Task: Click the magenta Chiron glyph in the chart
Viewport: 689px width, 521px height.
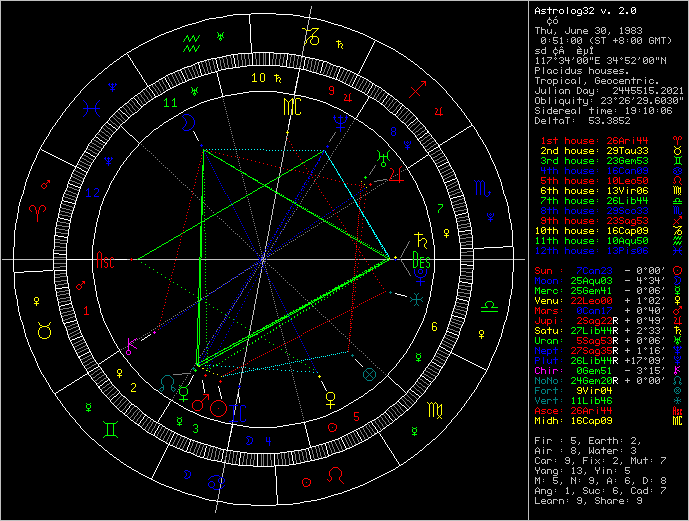Action: coord(130,347)
